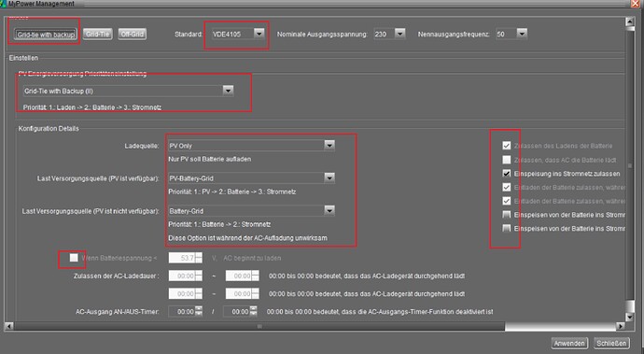Enable Wenn Batteriespannung checkbox

coord(74,258)
